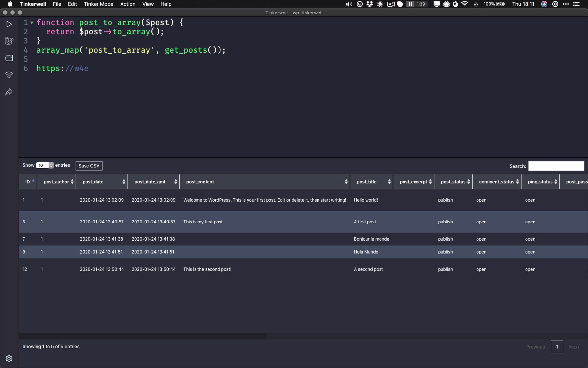Sort table by post_excerpt column
The height and width of the screenshot is (368, 588).
coord(414,182)
